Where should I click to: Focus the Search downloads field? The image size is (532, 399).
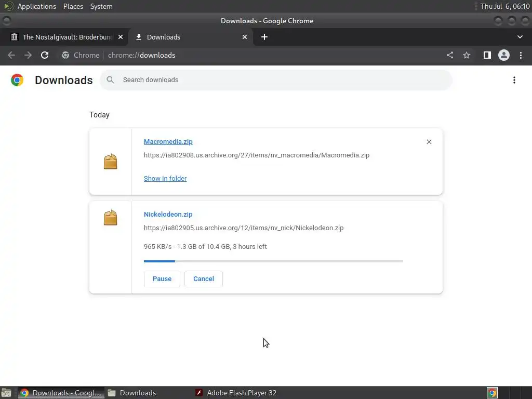276,80
